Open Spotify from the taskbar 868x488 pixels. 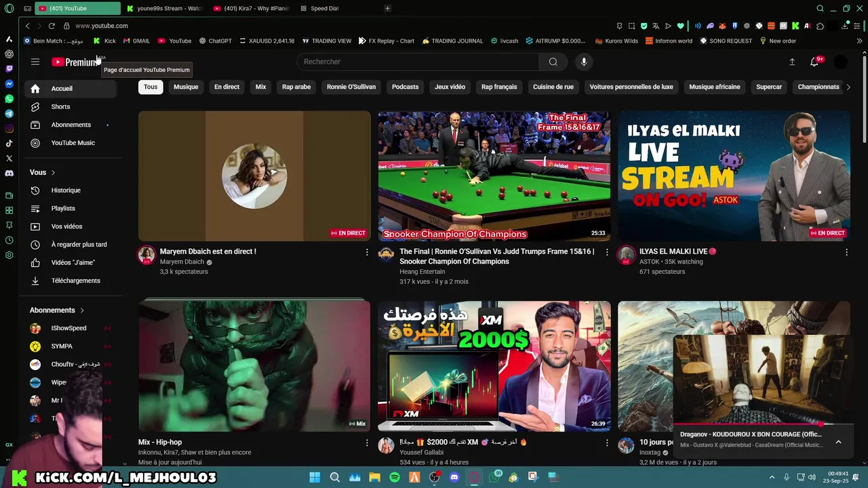click(395, 477)
